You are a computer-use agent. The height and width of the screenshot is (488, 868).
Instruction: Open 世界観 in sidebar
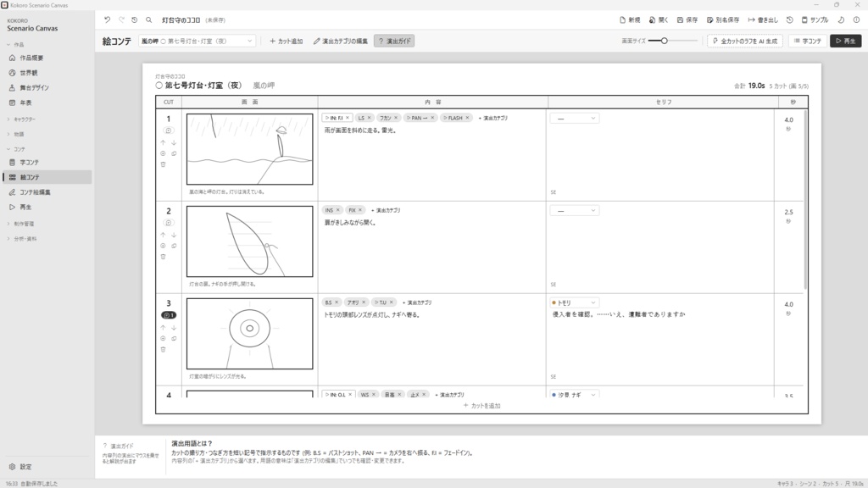tap(47, 73)
